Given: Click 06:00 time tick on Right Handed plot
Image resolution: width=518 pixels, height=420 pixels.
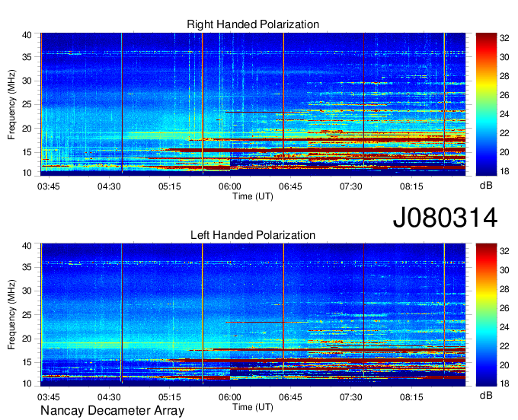Looking at the screenshot, I should 230,186.
